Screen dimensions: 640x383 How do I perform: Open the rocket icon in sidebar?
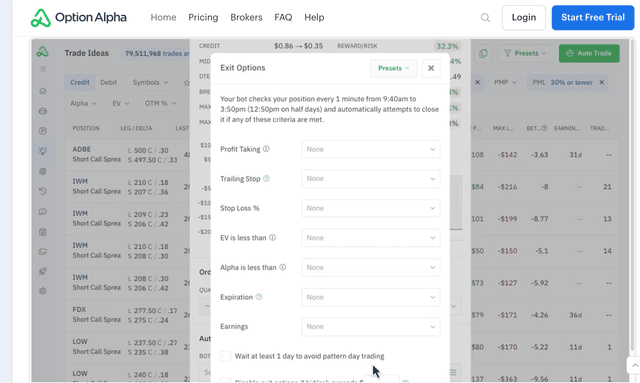[x=43, y=271]
